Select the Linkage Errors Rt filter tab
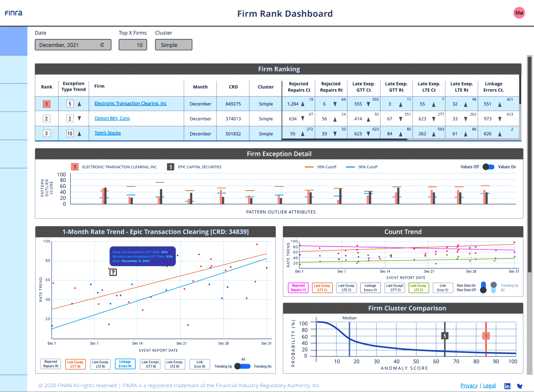 tap(125, 364)
